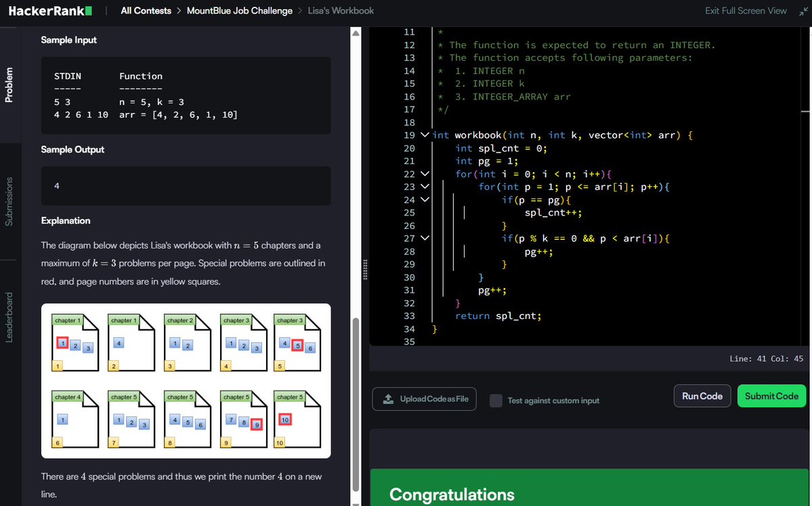Click line number 35 in editor gutter
The width and height of the screenshot is (812, 506).
[x=409, y=342]
